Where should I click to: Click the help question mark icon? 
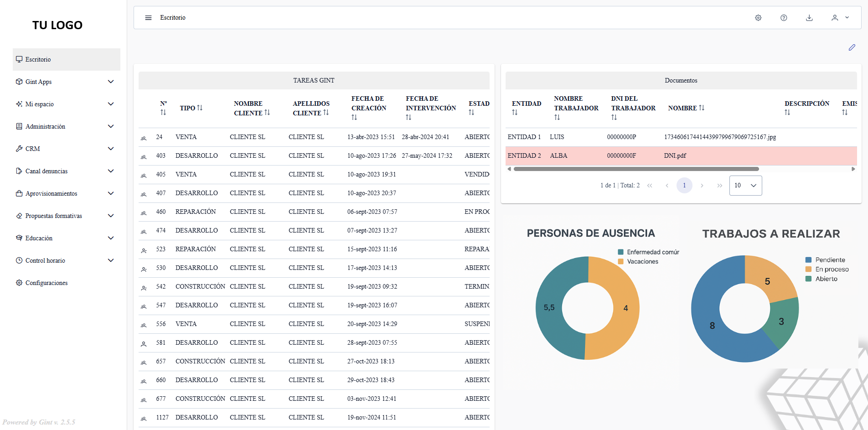[784, 18]
